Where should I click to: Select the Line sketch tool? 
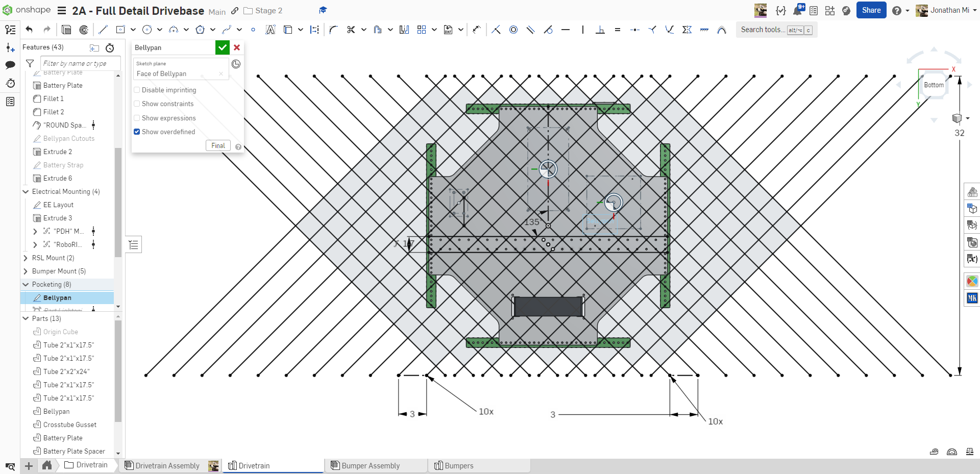click(x=103, y=30)
